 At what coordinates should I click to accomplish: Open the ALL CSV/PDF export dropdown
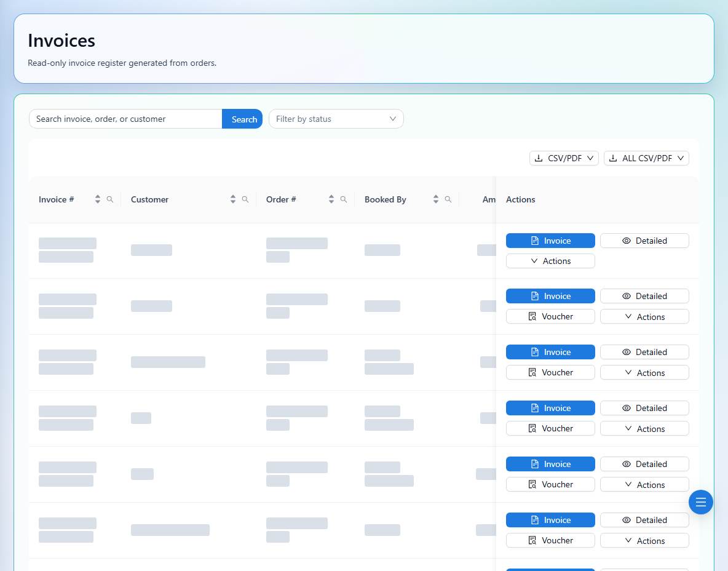[x=646, y=158]
